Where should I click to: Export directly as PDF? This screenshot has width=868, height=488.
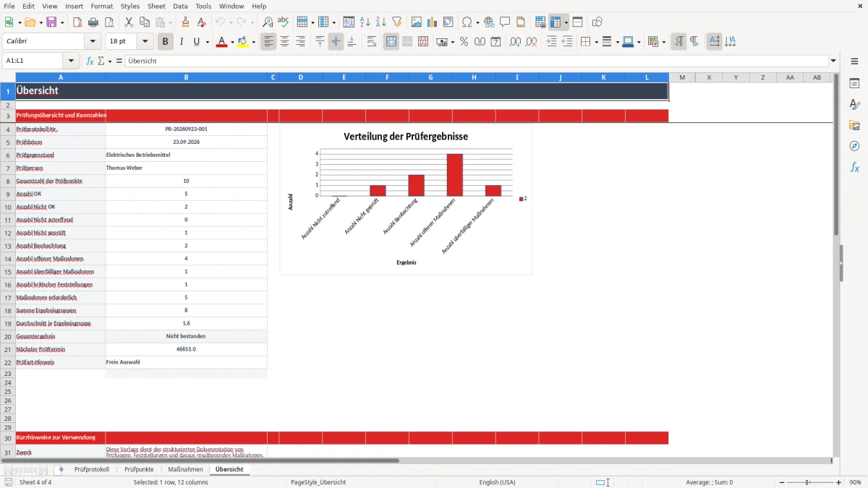(77, 22)
